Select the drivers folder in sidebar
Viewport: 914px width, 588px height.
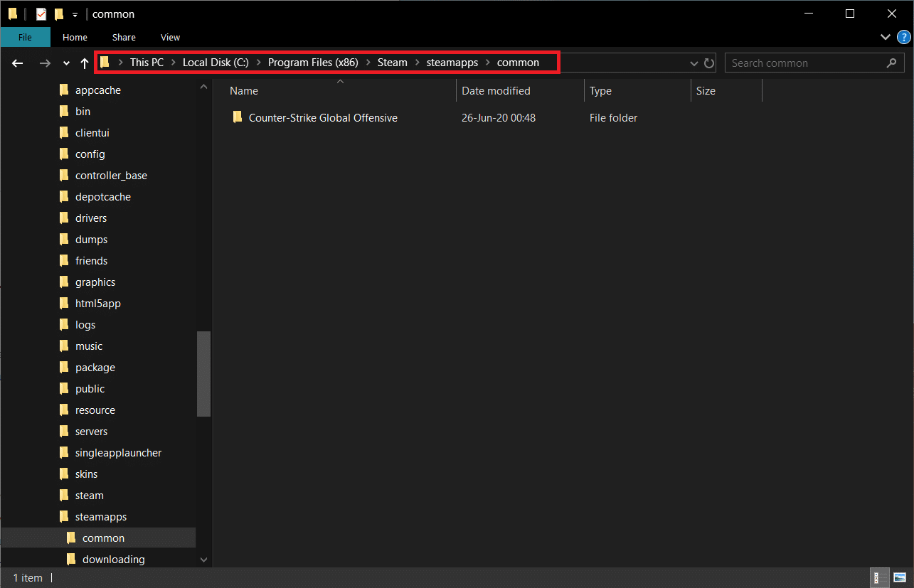[91, 218]
